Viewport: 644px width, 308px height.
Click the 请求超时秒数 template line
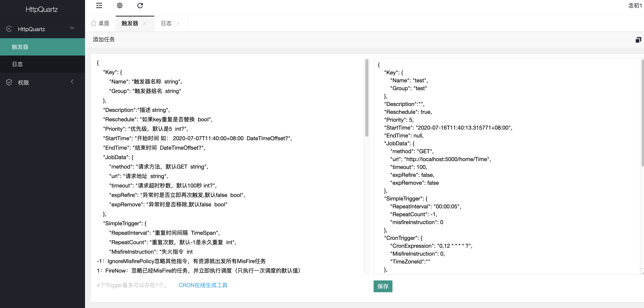click(x=163, y=186)
